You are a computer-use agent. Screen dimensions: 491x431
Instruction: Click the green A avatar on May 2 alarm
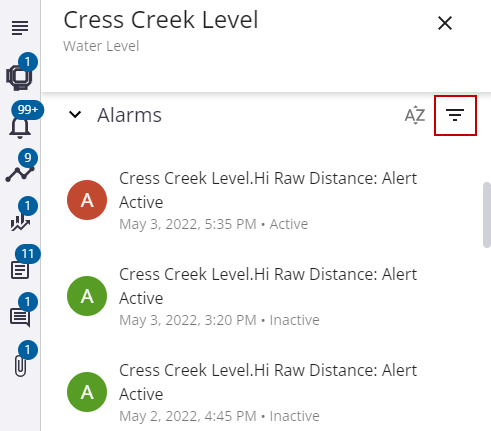point(87,392)
